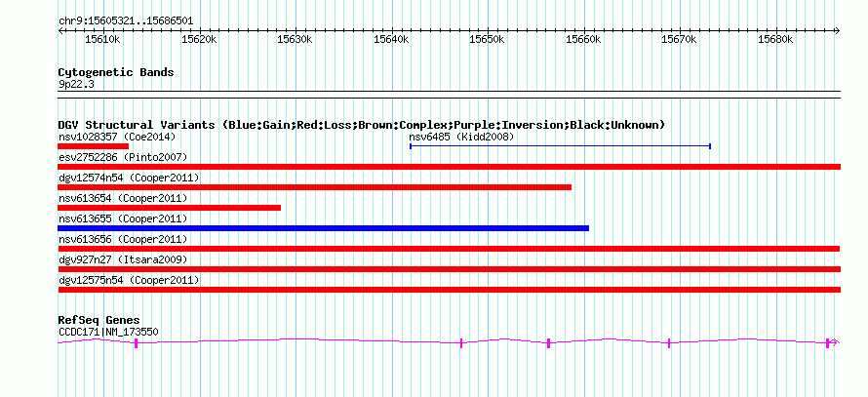This screenshot has width=868, height=397.
Task: Open the dgv12574n54 (Cooper2011) variant label
Action: pos(129,178)
